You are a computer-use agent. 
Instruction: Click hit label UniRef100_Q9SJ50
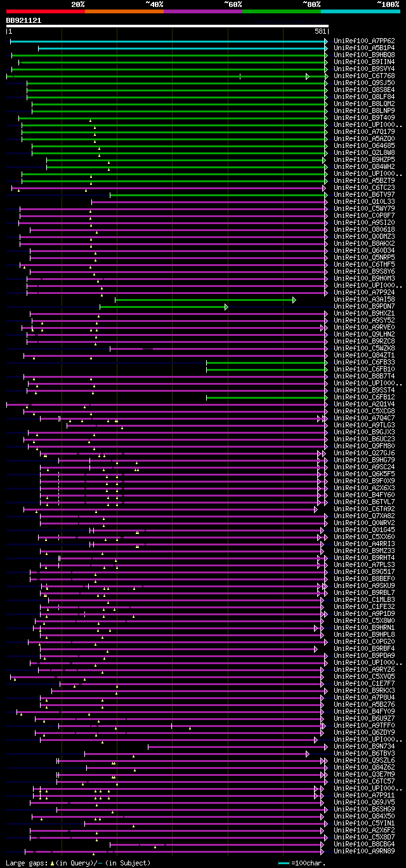363,83
